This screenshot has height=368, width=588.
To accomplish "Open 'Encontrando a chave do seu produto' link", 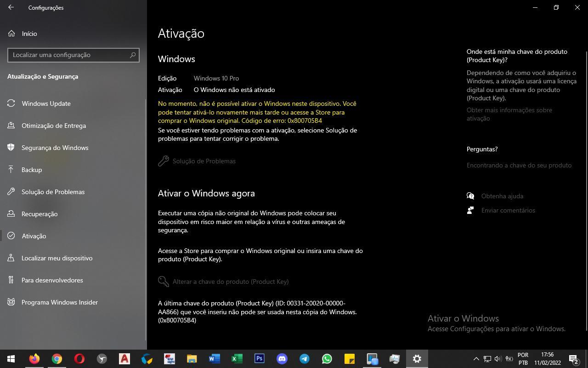I will (x=519, y=165).
